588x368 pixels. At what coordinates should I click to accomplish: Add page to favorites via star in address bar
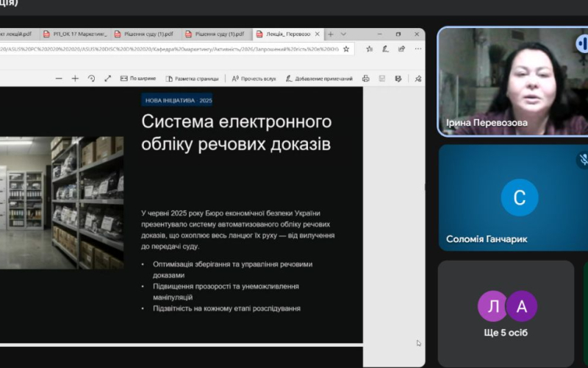pos(346,49)
